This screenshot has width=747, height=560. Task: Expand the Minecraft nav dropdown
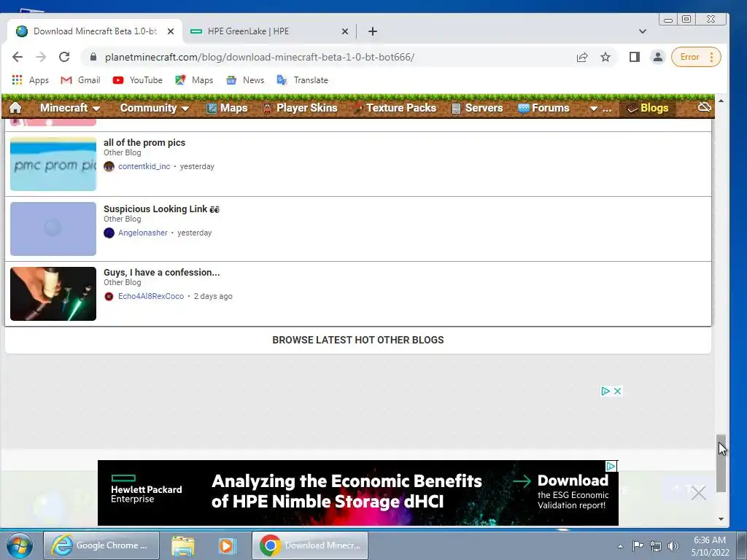tap(69, 108)
